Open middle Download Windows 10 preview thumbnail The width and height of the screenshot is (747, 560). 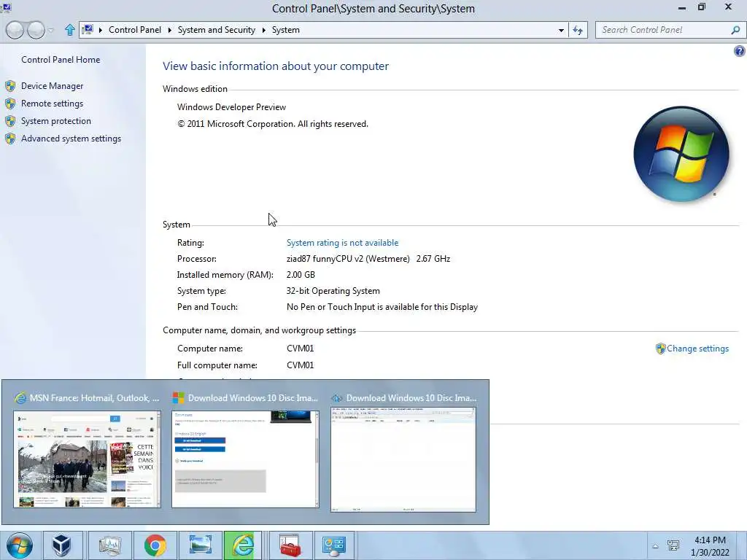point(245,459)
